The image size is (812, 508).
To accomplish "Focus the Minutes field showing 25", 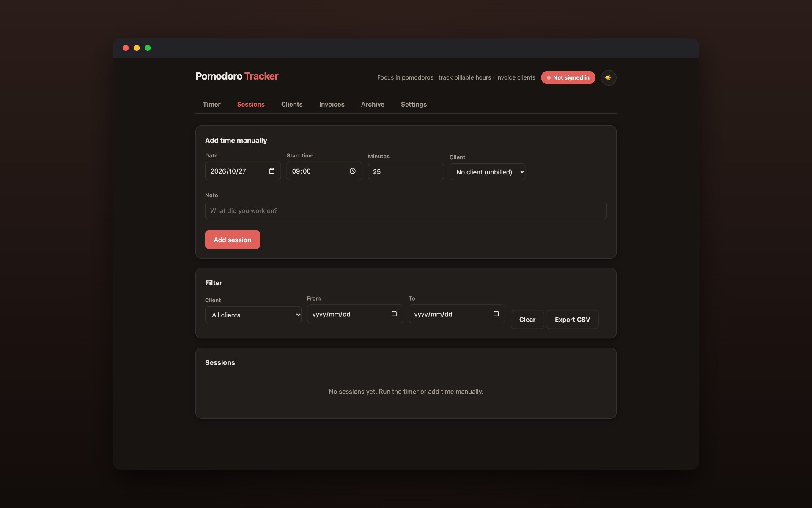I will coord(406,171).
